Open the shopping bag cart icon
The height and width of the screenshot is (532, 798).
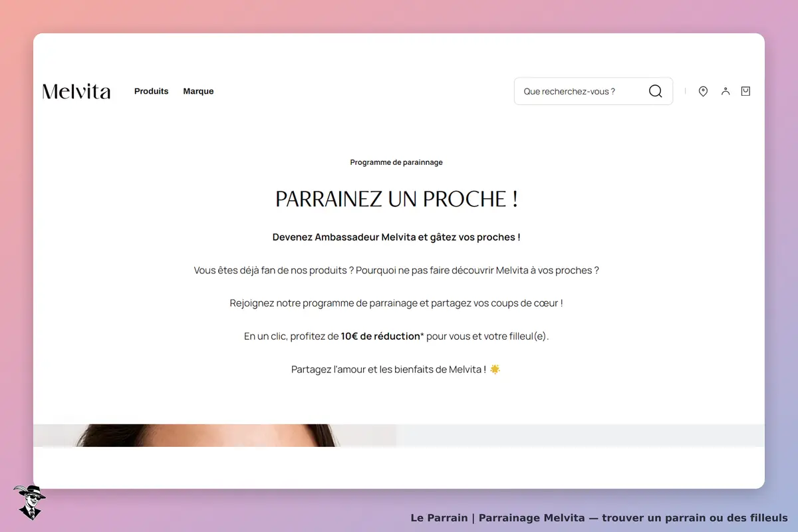[745, 91]
